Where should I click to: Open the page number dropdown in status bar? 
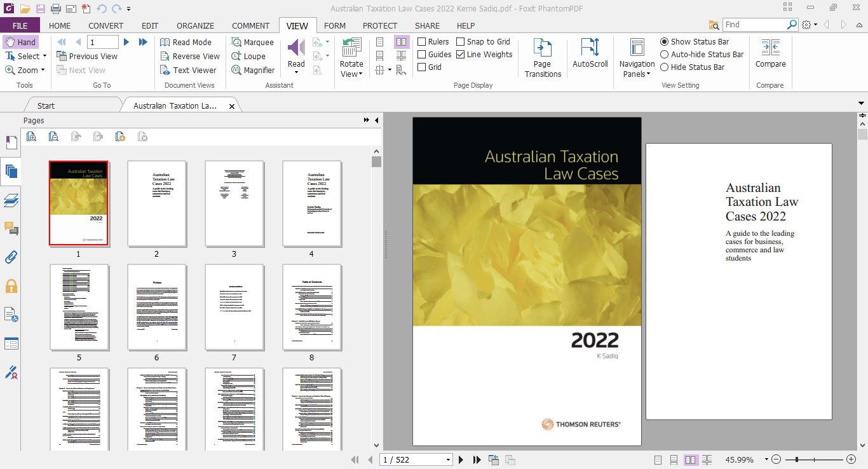tap(448, 459)
